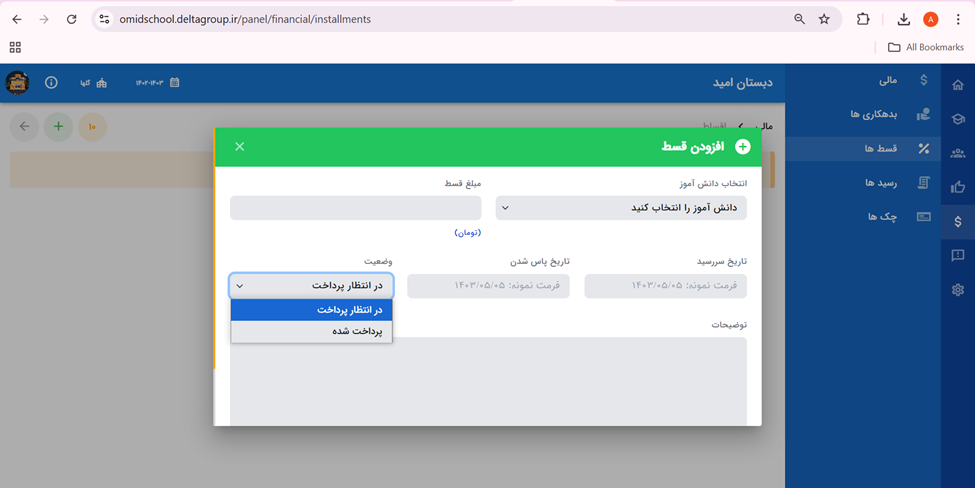The image size is (975, 488).
Task: Click the orange 10 count badge
Action: coord(92,127)
